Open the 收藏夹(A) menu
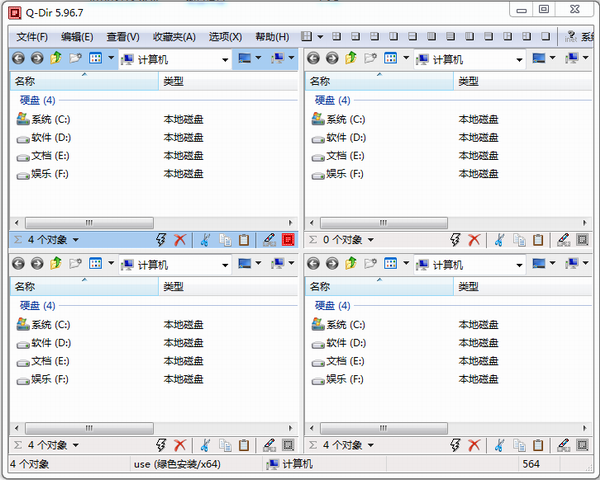The image size is (600, 480). (174, 37)
